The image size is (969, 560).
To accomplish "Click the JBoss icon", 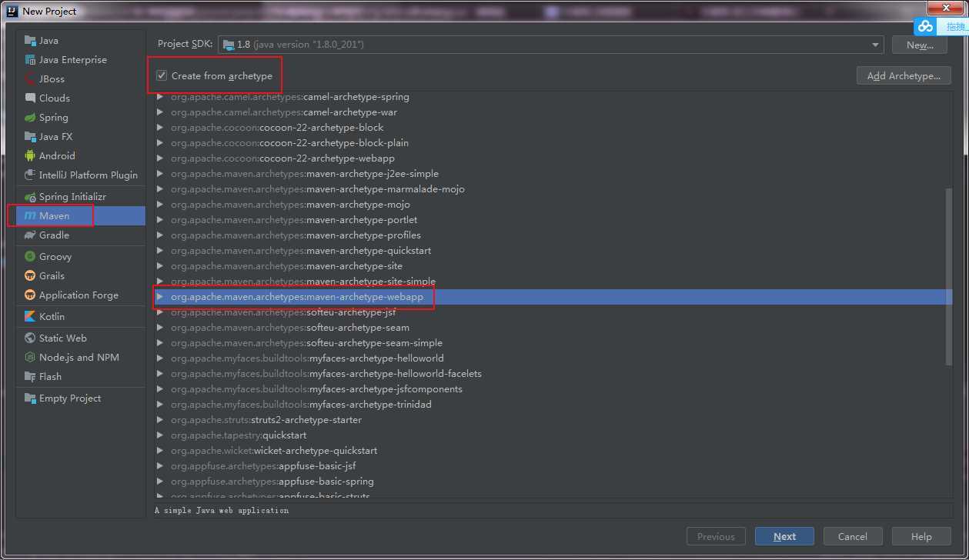I will 30,79.
